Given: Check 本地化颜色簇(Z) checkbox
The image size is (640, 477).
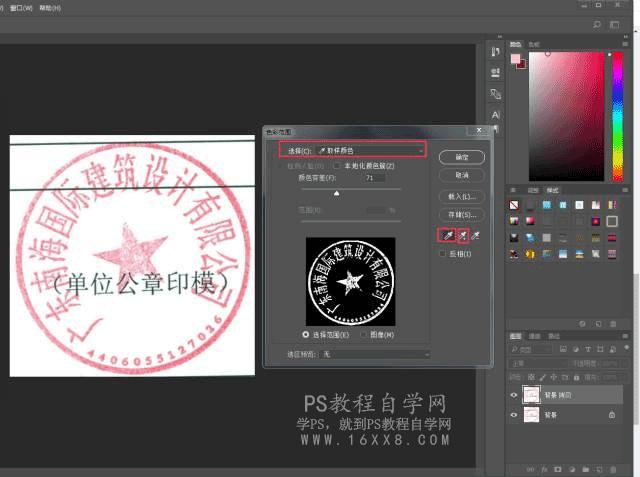Looking at the screenshot, I should [x=338, y=165].
